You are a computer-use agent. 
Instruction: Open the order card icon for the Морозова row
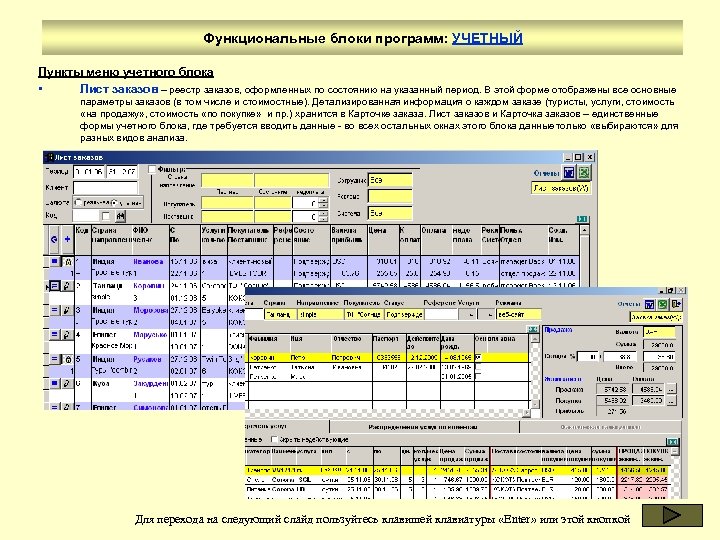(54, 310)
